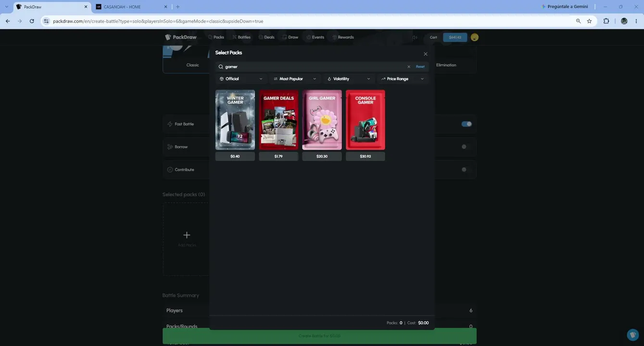Open the Chrome three-dot menu
Viewport: 644px width, 346px height.
pos(636,21)
